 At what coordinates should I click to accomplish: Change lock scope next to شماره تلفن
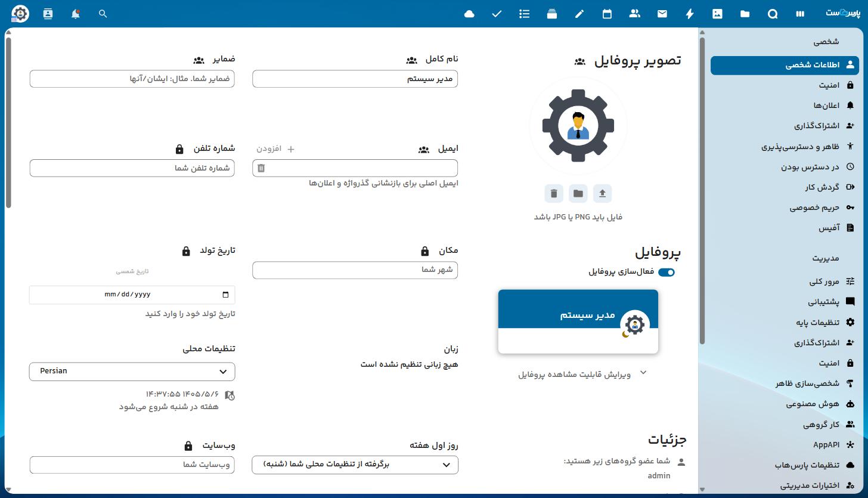click(179, 149)
